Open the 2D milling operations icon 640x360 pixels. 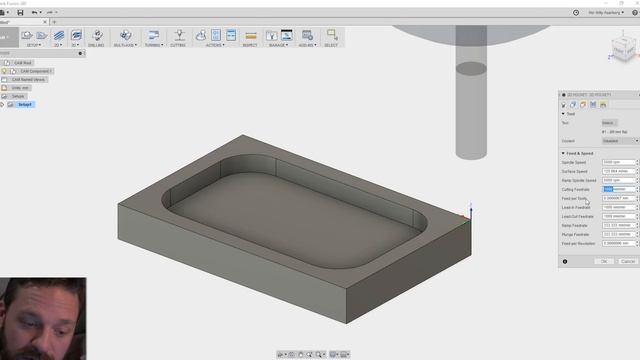59,36
